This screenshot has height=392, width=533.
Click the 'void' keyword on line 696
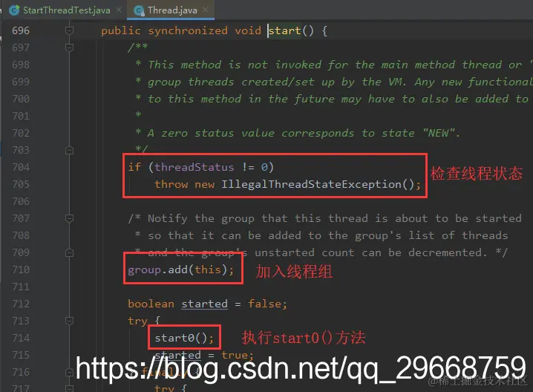[x=248, y=30]
